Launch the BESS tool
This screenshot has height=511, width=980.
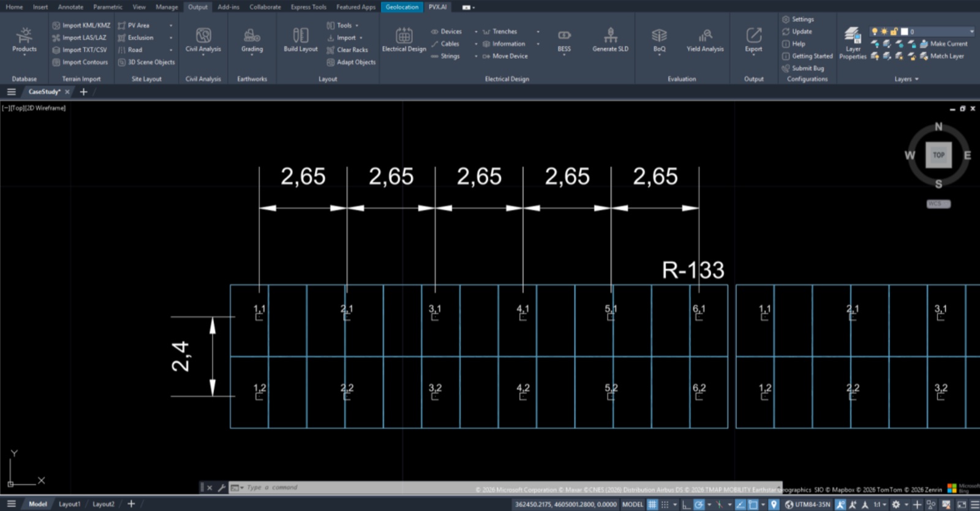(x=564, y=40)
